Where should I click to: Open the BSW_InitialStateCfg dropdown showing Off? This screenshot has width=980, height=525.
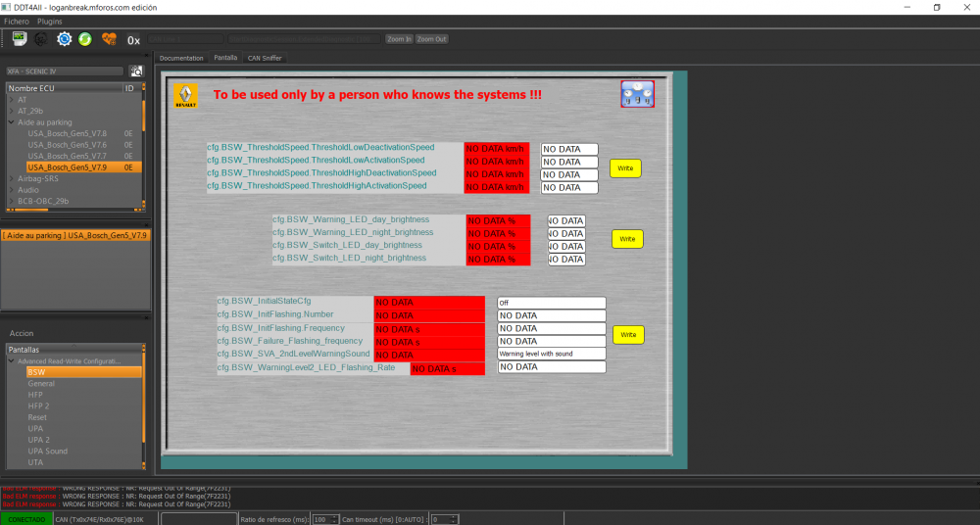551,303
